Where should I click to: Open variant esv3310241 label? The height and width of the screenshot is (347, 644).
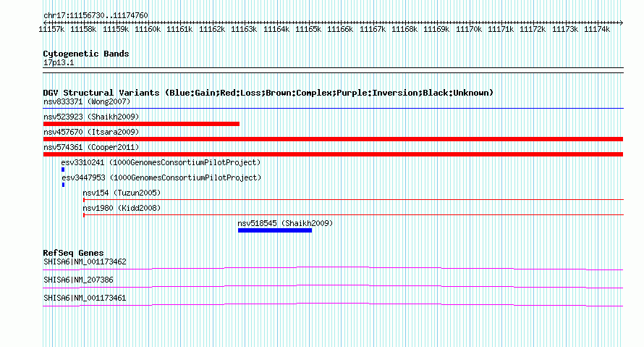tap(161, 162)
